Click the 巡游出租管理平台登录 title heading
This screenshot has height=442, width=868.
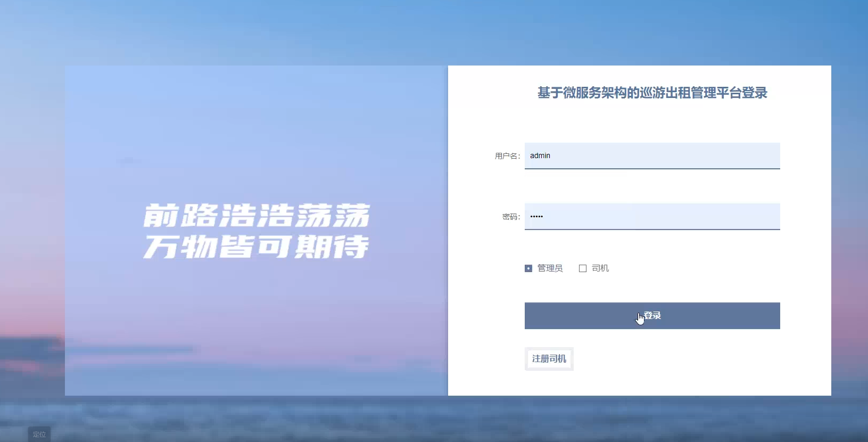(x=652, y=93)
